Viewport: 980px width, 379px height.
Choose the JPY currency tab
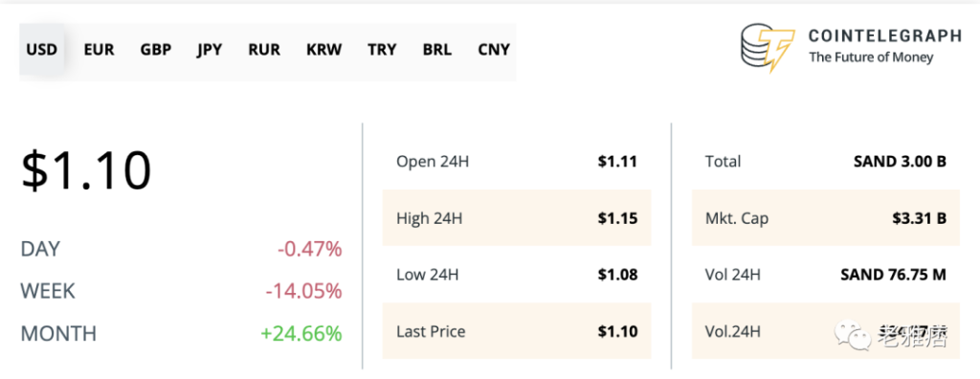click(x=210, y=50)
